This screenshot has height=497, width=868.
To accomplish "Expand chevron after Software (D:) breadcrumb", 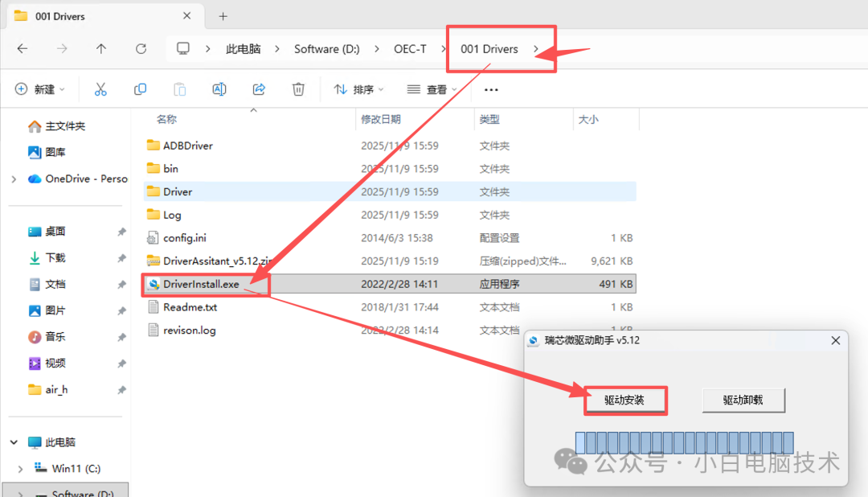I will pyautogui.click(x=376, y=49).
